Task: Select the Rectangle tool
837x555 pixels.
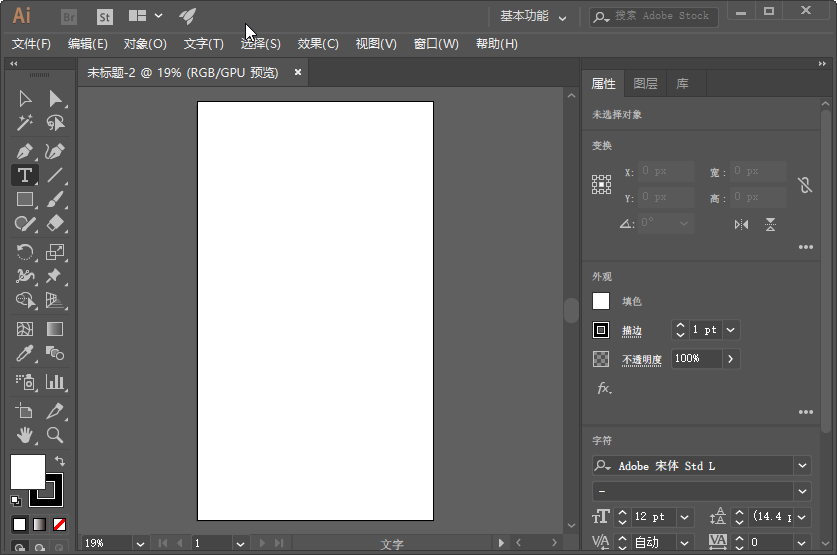Action: [25, 199]
